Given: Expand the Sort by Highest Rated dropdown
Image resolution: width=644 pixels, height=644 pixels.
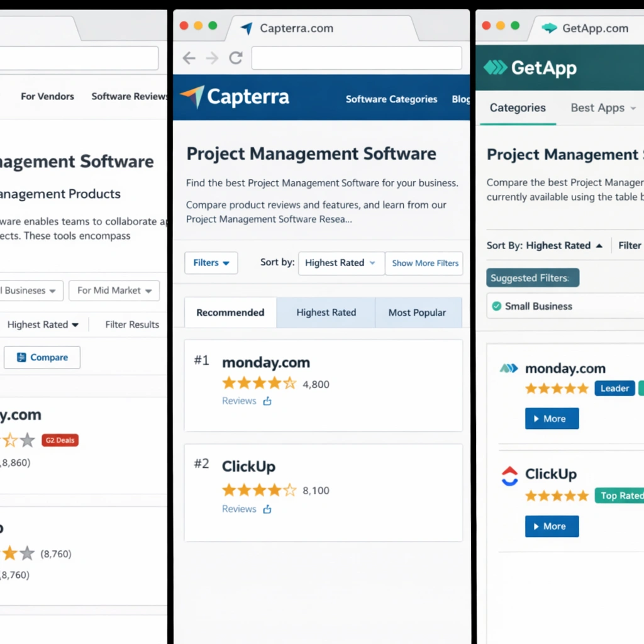Looking at the screenshot, I should pyautogui.click(x=340, y=263).
